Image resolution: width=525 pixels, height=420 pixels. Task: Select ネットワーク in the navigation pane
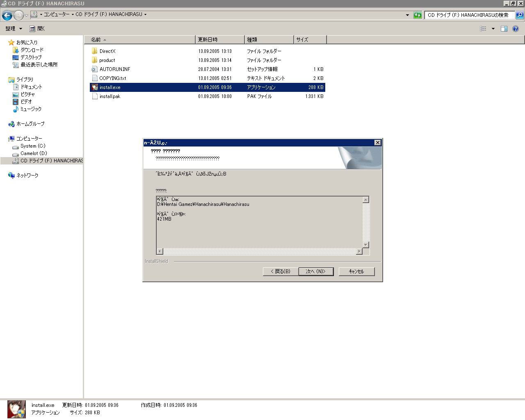click(x=27, y=176)
